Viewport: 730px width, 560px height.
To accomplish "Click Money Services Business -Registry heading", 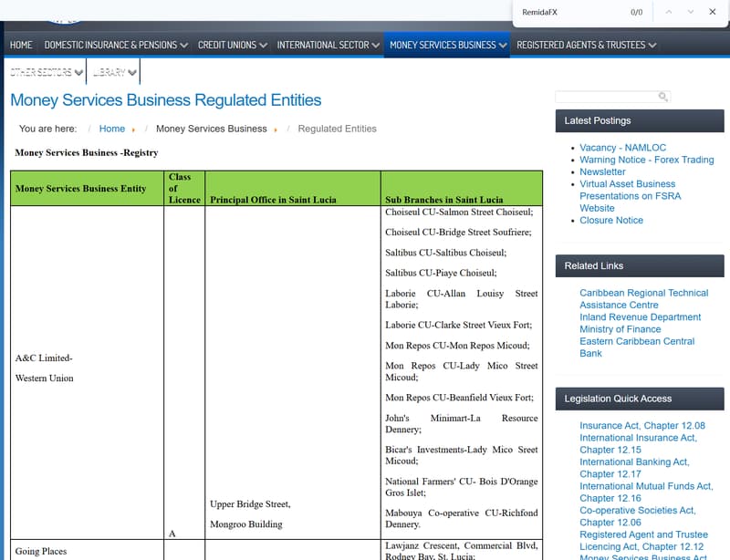I will tap(87, 152).
